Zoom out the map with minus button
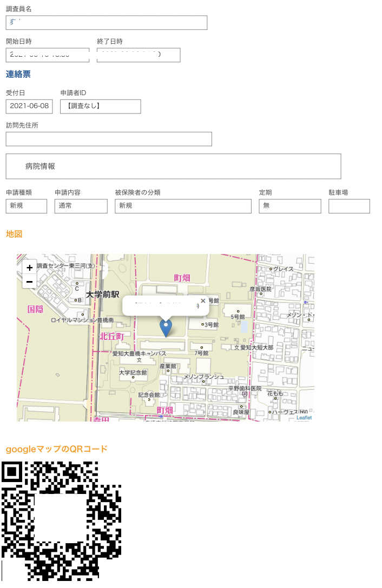382x588 pixels. (29, 282)
